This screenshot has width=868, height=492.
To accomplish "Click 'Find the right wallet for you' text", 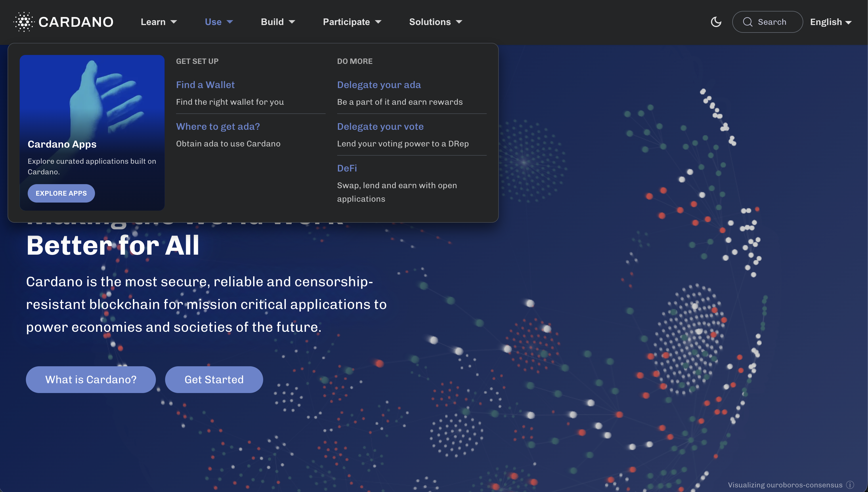I will [x=230, y=102].
